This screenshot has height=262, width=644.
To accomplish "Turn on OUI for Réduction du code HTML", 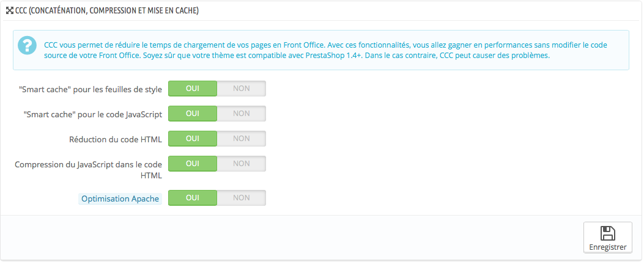I will click(x=193, y=139).
